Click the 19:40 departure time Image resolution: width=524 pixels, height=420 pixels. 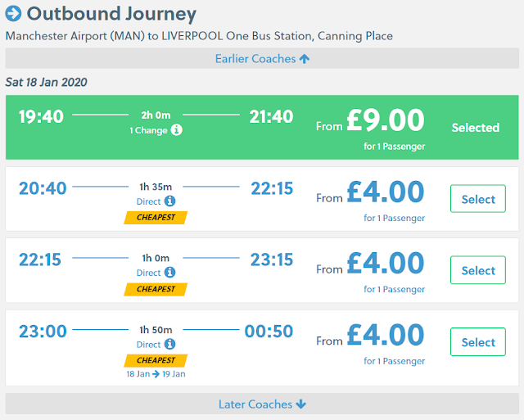tap(41, 117)
